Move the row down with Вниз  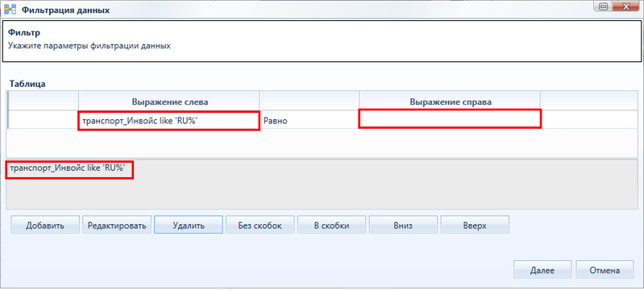[403, 225]
